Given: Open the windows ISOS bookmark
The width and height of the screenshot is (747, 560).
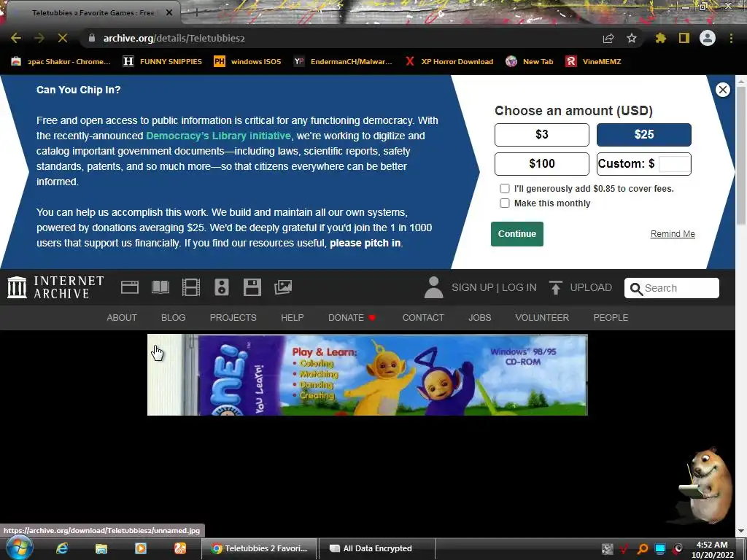Looking at the screenshot, I should click(x=248, y=61).
